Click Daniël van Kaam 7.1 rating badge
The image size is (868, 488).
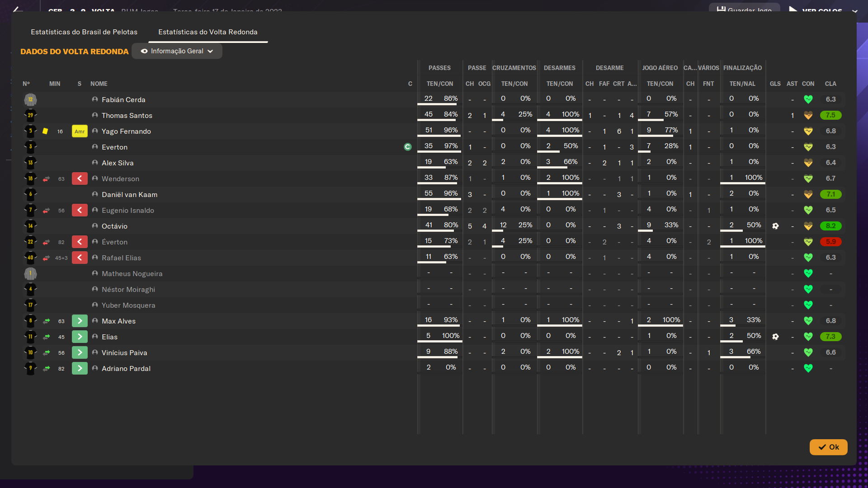coord(831,194)
